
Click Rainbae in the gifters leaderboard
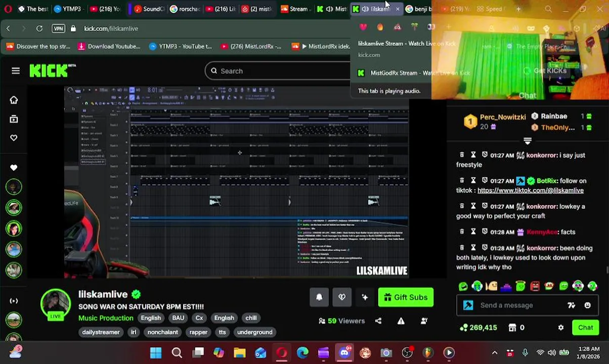(x=554, y=116)
